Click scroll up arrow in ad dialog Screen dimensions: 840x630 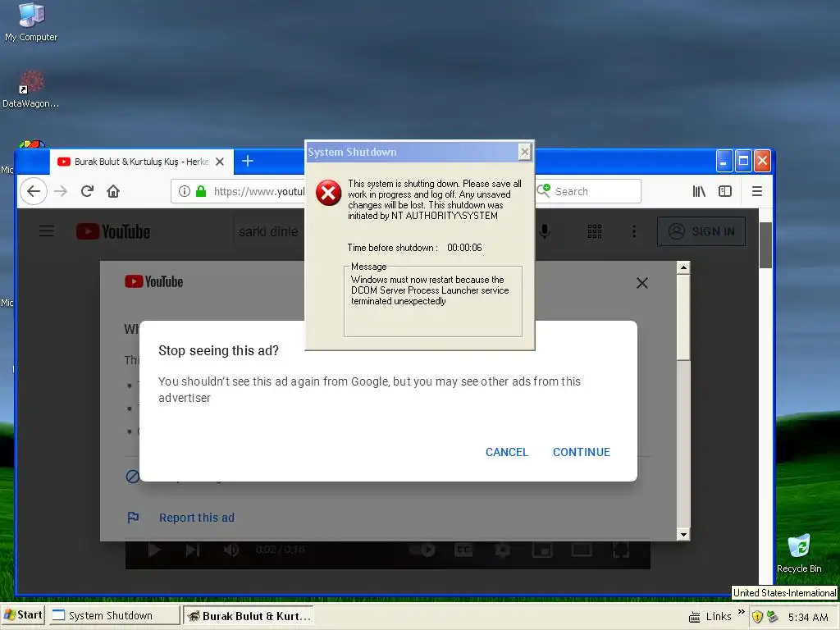click(683, 267)
